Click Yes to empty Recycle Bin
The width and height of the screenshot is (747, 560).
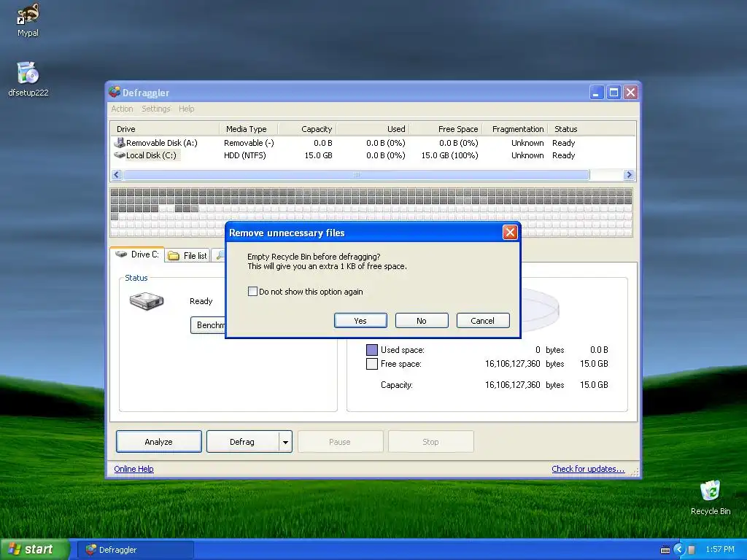[360, 321]
